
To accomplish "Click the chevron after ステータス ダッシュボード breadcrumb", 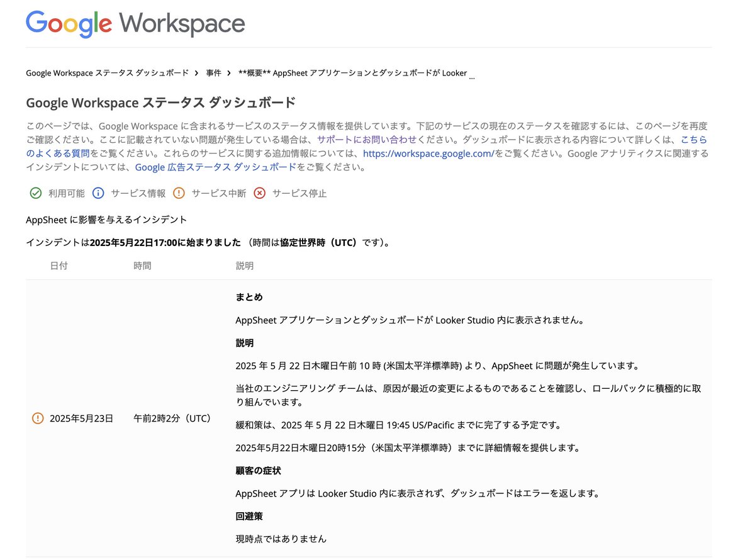I will [196, 72].
